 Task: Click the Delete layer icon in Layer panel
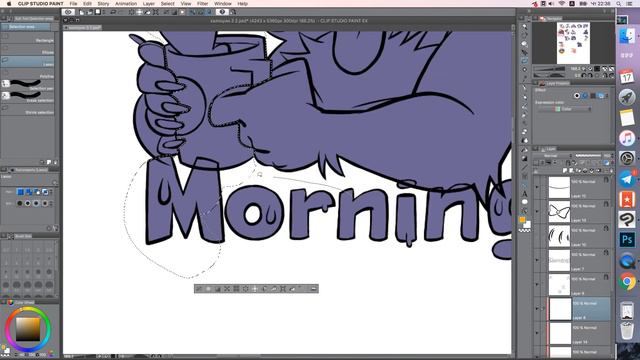click(x=611, y=171)
